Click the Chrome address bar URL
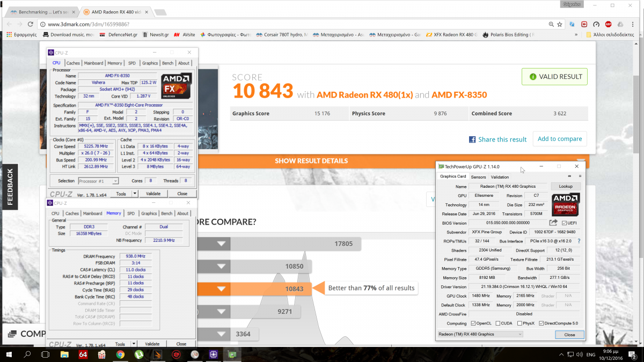The width and height of the screenshot is (644, 362). click(88, 24)
